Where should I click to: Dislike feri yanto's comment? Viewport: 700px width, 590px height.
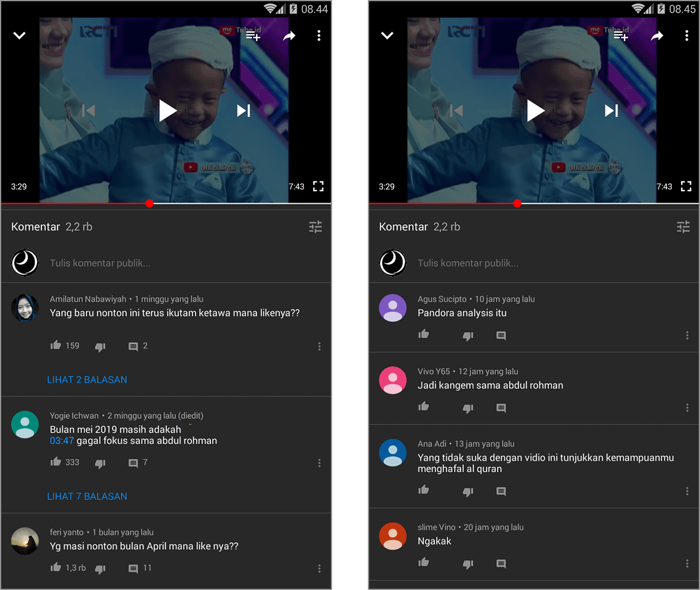pos(100,569)
